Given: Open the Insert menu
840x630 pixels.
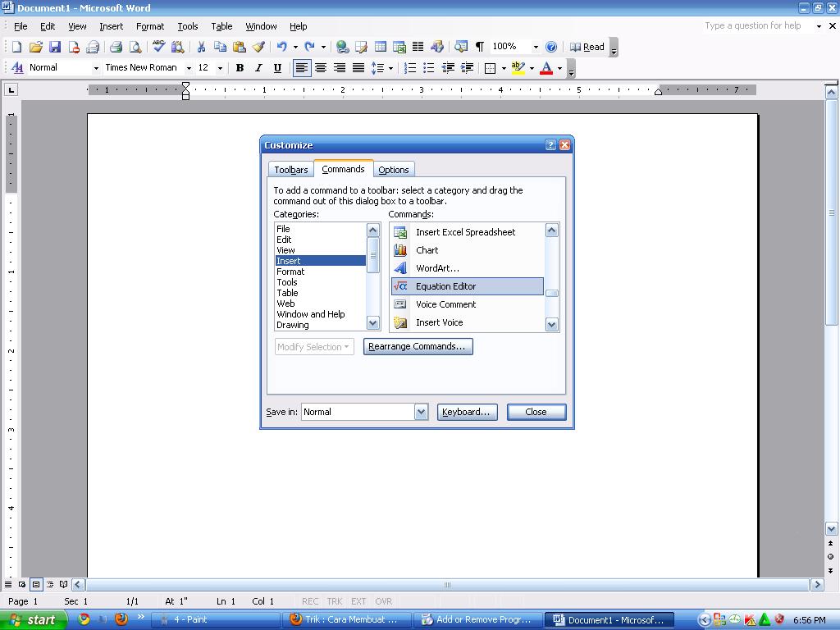Looking at the screenshot, I should click(111, 26).
